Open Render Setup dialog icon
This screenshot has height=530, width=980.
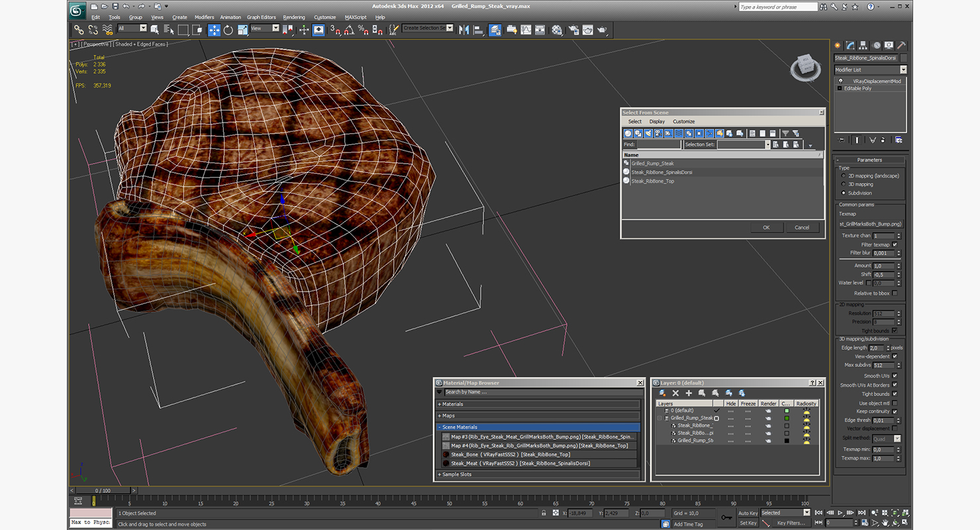click(x=573, y=30)
